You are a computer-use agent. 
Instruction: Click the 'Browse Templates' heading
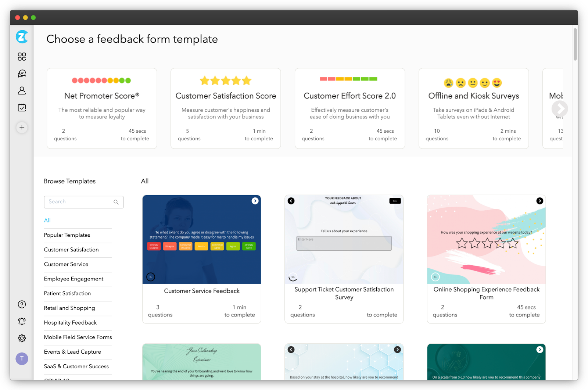[69, 181]
